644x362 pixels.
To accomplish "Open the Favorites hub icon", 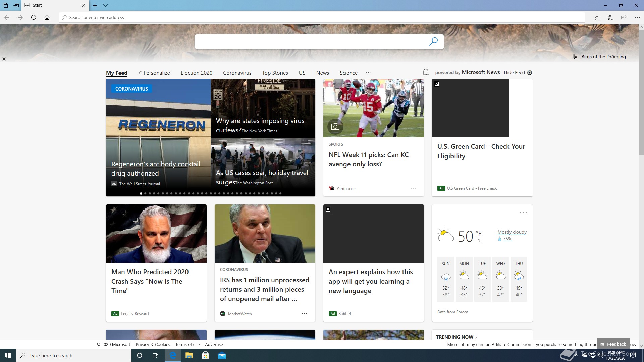I will 597,17.
